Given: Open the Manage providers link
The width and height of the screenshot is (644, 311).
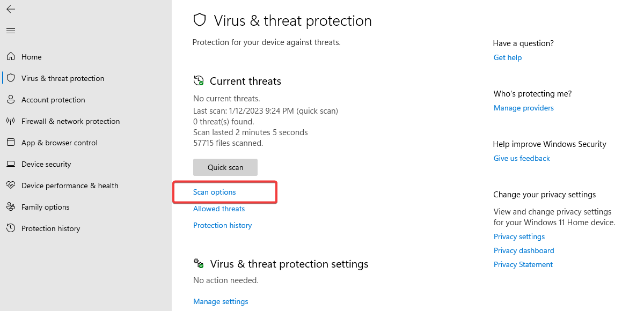Looking at the screenshot, I should pos(524,108).
